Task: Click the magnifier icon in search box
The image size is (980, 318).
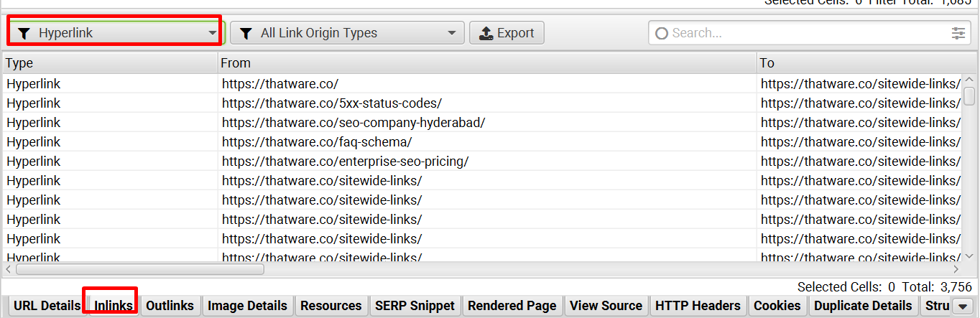Action: pyautogui.click(x=662, y=33)
